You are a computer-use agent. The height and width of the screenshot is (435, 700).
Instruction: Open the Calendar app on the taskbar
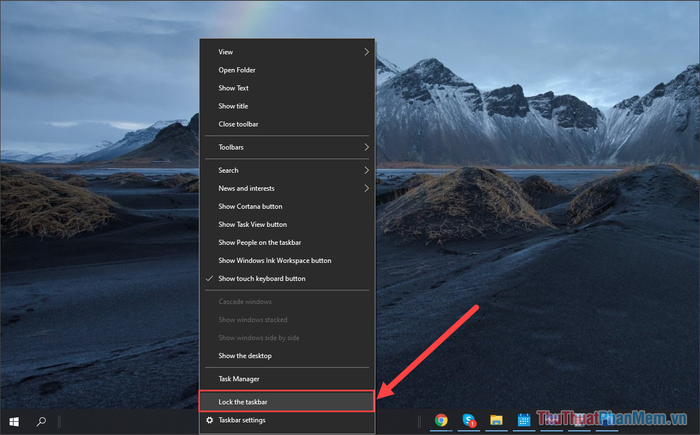pyautogui.click(x=524, y=420)
